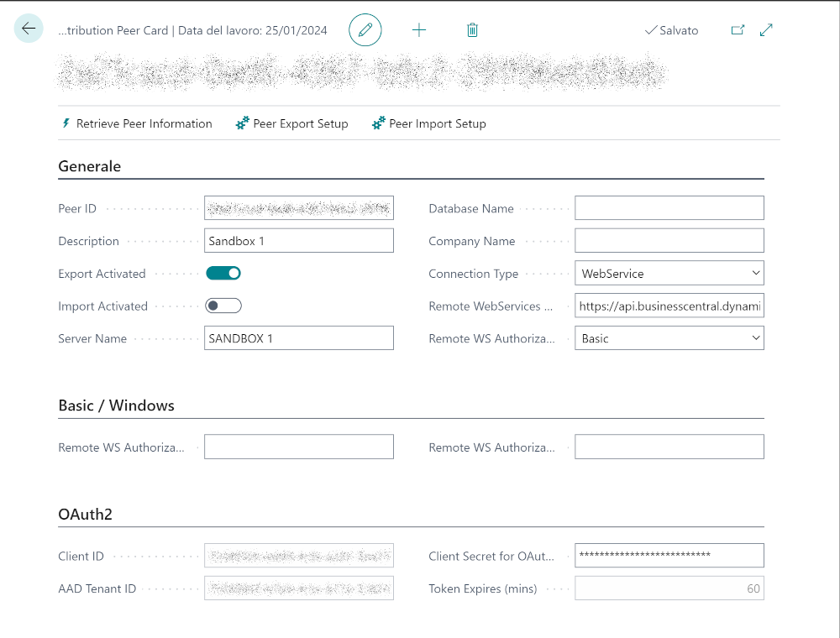Open card in new window icon
Viewport: 840px width, 638px height.
point(738,30)
